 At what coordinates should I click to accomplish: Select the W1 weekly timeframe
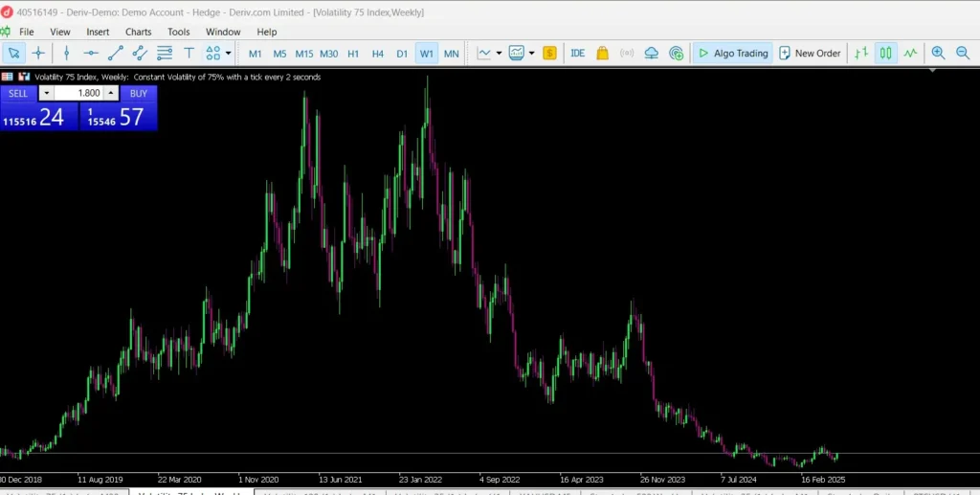[426, 54]
